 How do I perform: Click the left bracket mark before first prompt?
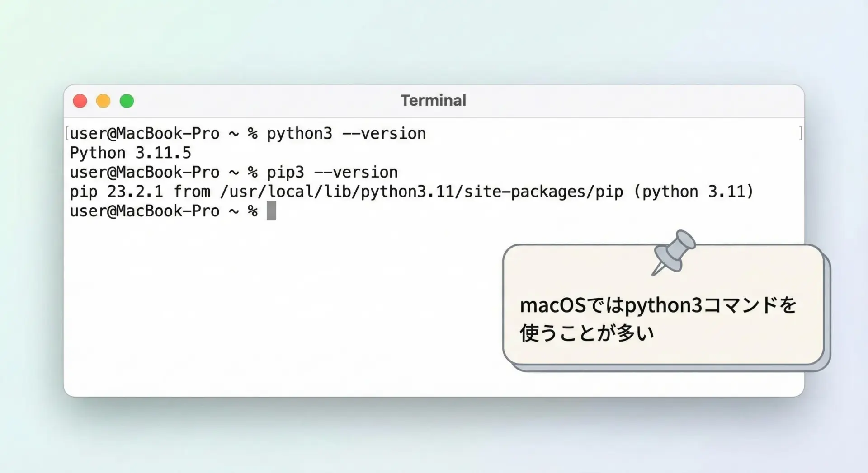tap(67, 133)
